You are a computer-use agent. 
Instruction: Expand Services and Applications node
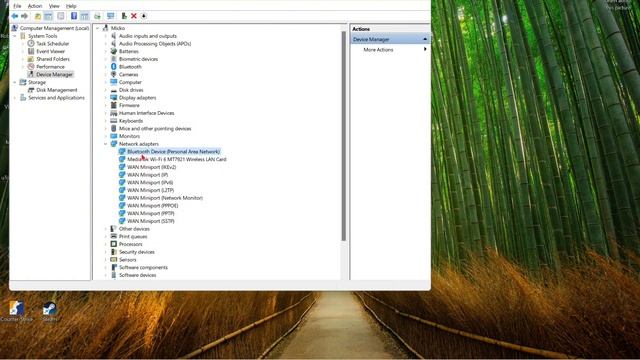tap(15, 98)
